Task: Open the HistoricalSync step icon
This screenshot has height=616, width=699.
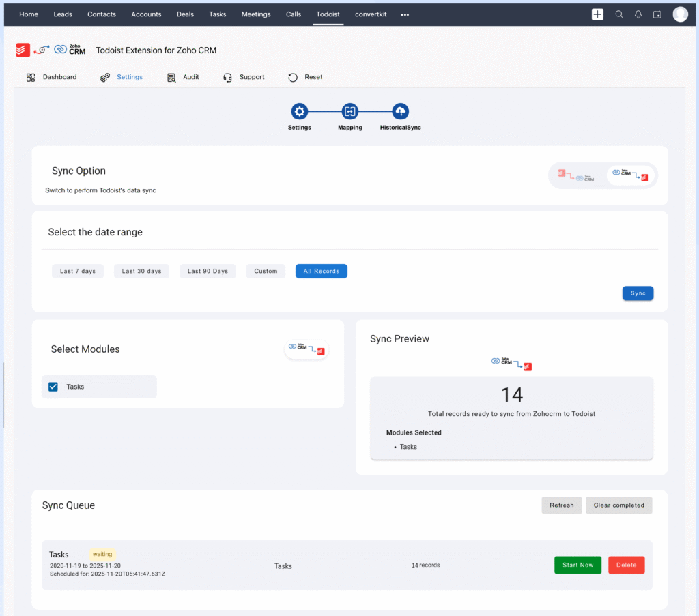Action: point(400,111)
